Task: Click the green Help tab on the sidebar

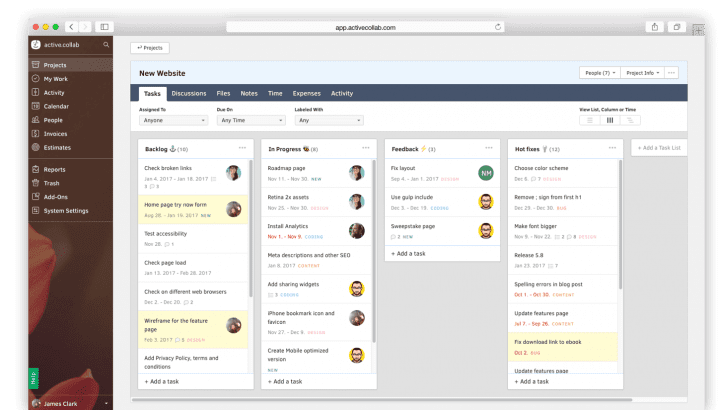Action: tap(34, 379)
